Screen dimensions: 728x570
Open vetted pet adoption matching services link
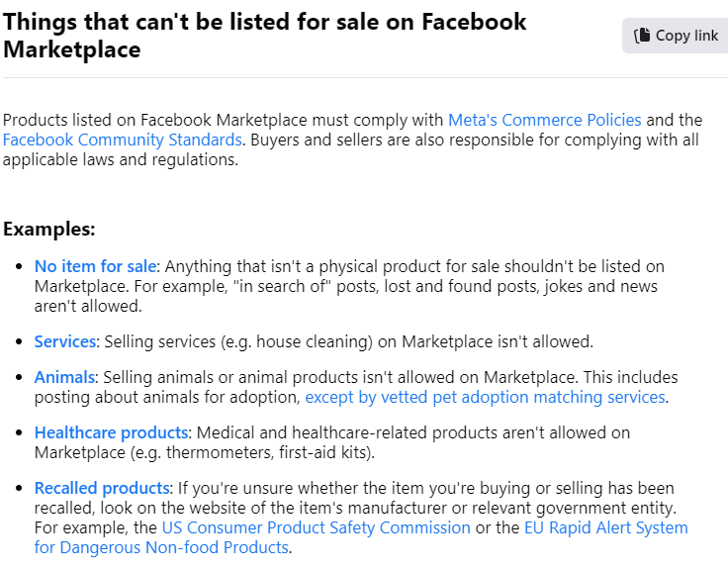[486, 397]
